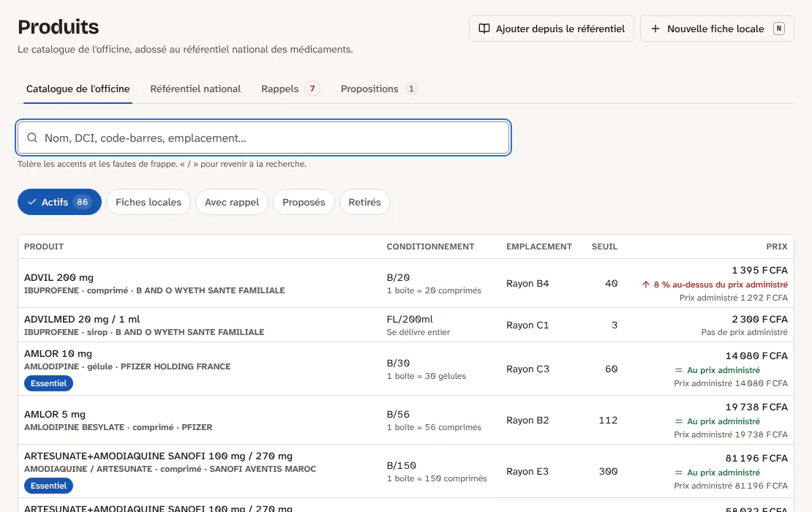Click the seuil value 112

click(608, 421)
